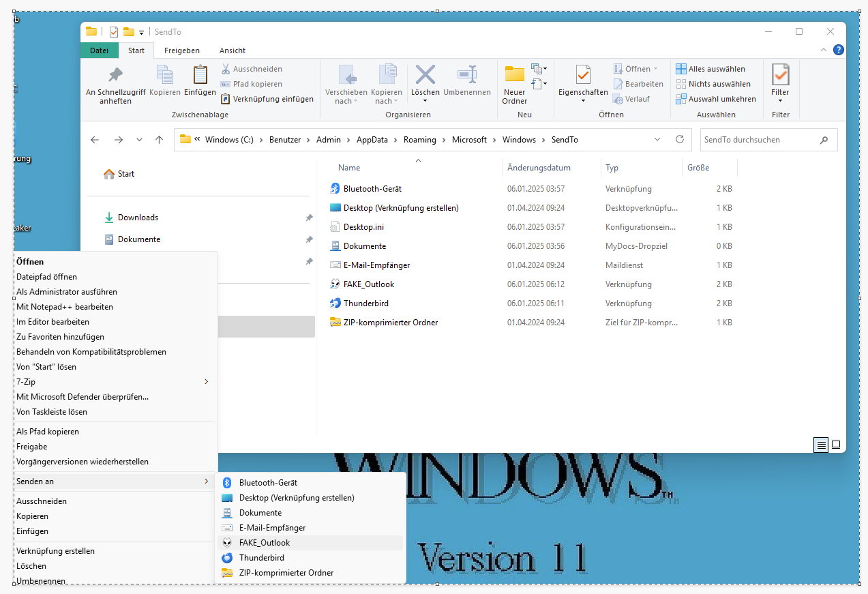The height and width of the screenshot is (594, 868).
Task: Click Alles auswählen button
Action: (710, 69)
